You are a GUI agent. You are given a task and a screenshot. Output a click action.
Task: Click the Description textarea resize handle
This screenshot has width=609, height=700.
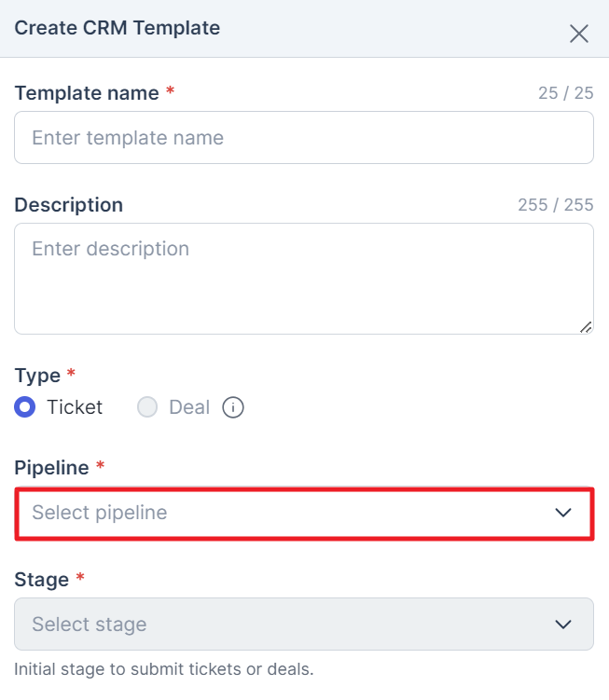(x=586, y=327)
